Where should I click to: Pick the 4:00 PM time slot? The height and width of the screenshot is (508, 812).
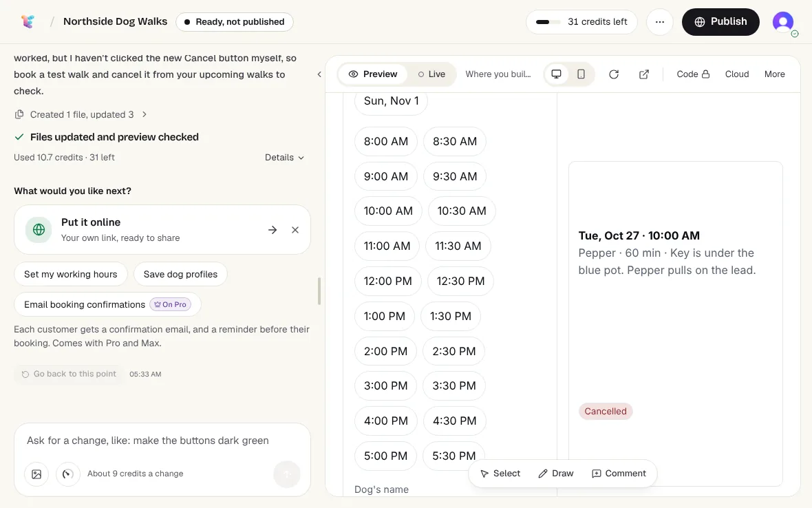386,421
